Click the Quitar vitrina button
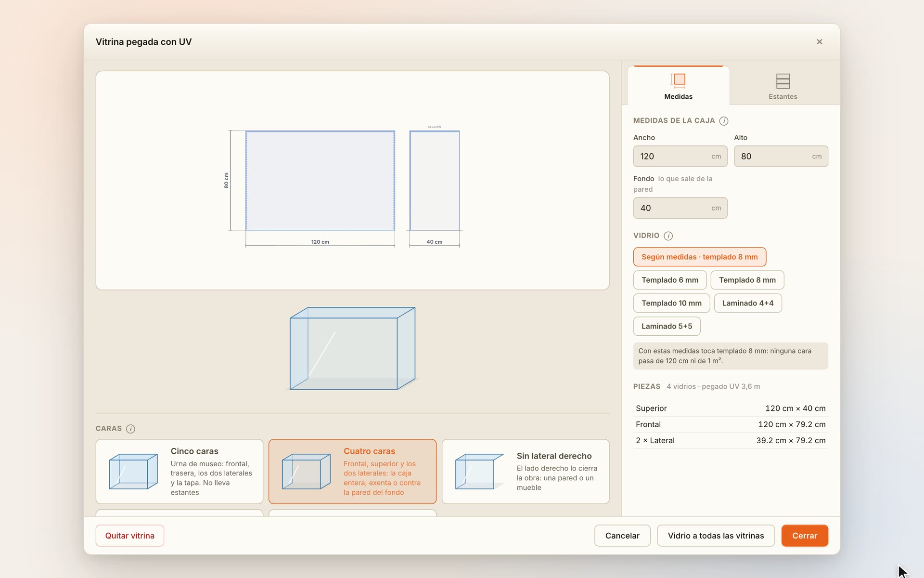The width and height of the screenshot is (924, 578). [x=130, y=536]
